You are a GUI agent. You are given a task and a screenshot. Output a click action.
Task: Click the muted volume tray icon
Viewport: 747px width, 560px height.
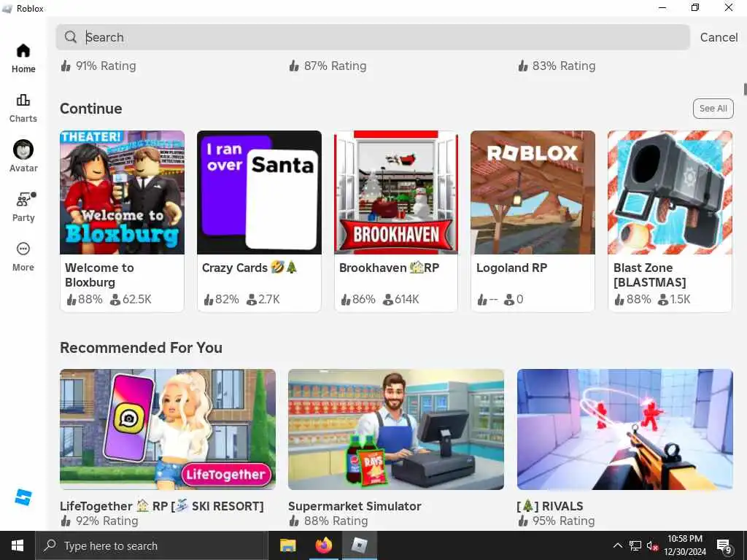pyautogui.click(x=652, y=545)
